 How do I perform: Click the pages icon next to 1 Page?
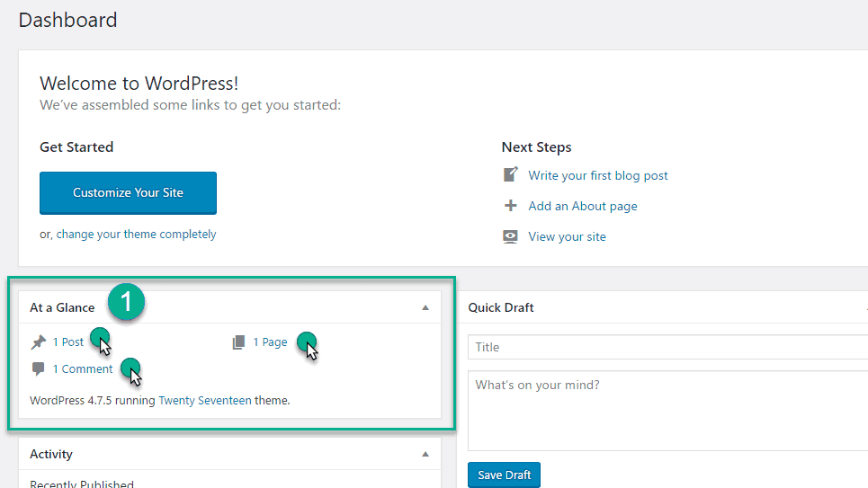coord(238,342)
